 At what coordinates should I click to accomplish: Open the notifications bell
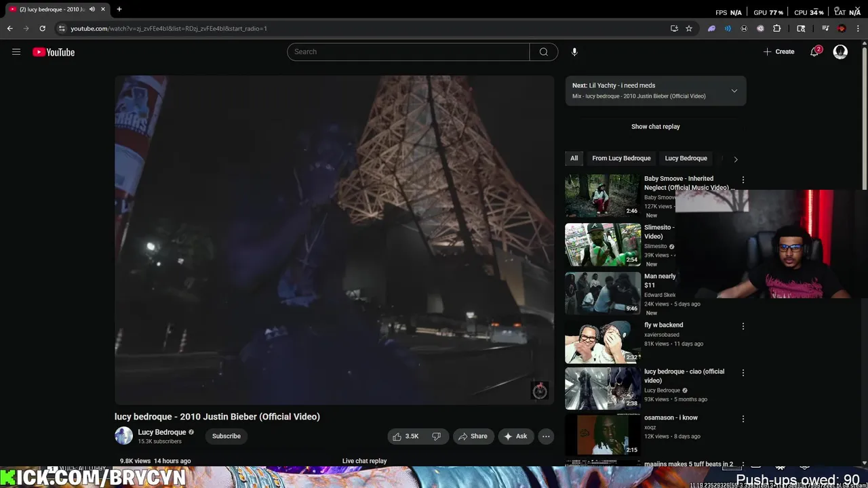(x=814, y=52)
